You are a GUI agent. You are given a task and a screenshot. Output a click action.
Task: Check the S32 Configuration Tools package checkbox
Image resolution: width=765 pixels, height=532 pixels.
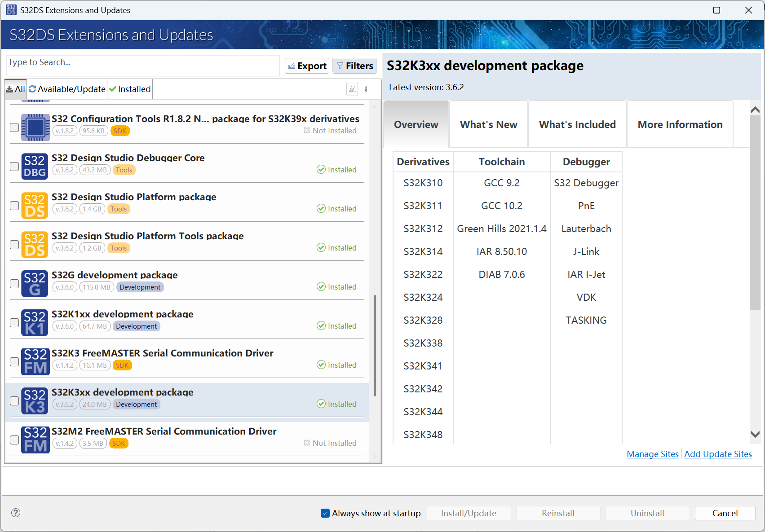[14, 128]
